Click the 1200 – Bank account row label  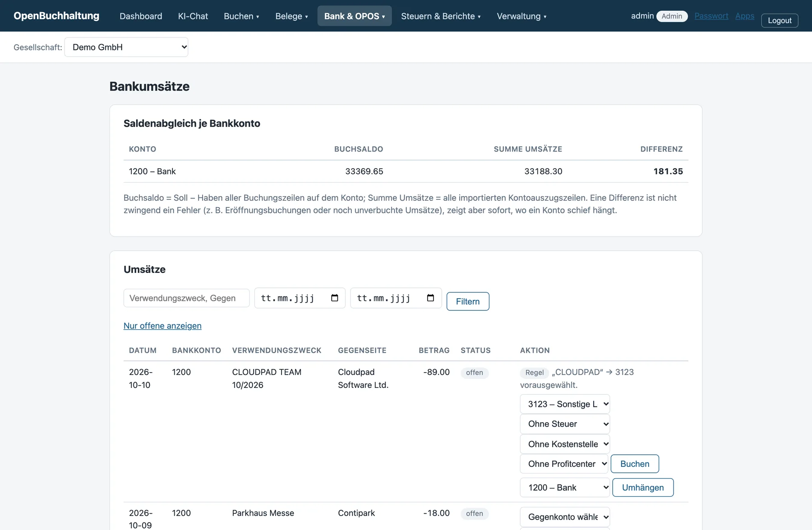tap(152, 171)
